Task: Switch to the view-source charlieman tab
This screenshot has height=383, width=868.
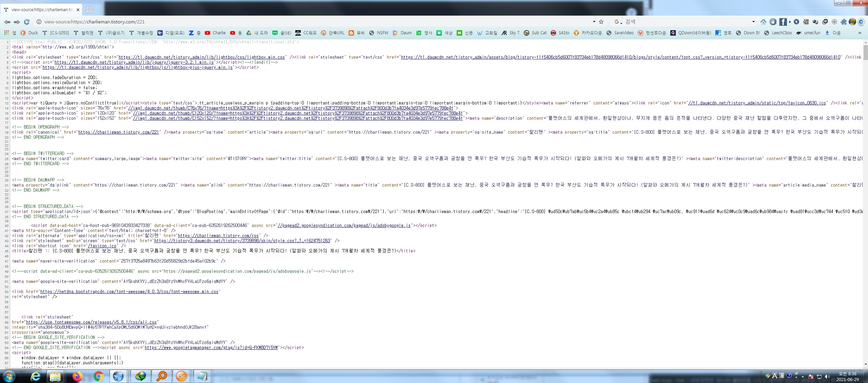Action: point(42,10)
